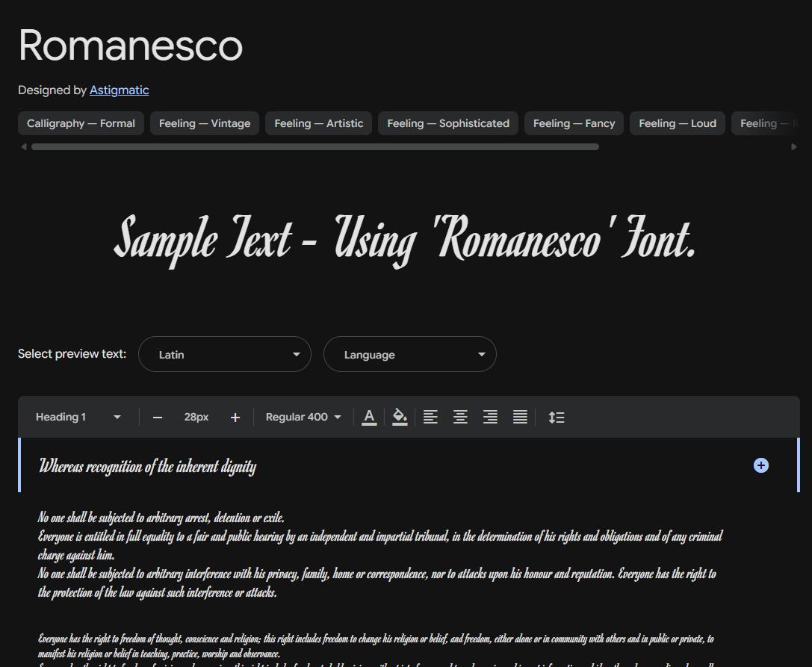812x667 pixels.
Task: Select the Feeling — Vintage tag
Action: coord(205,123)
